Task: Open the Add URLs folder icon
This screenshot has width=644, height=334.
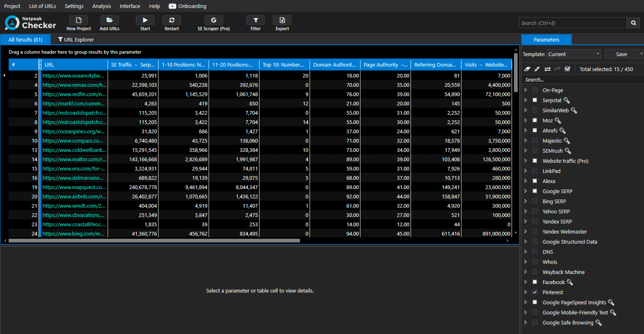Action: pos(109,20)
